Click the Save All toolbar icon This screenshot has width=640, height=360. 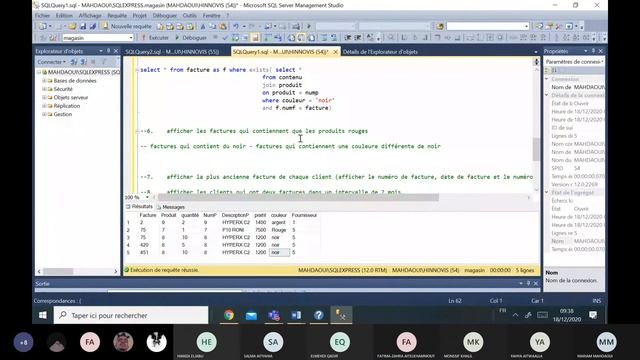point(93,26)
